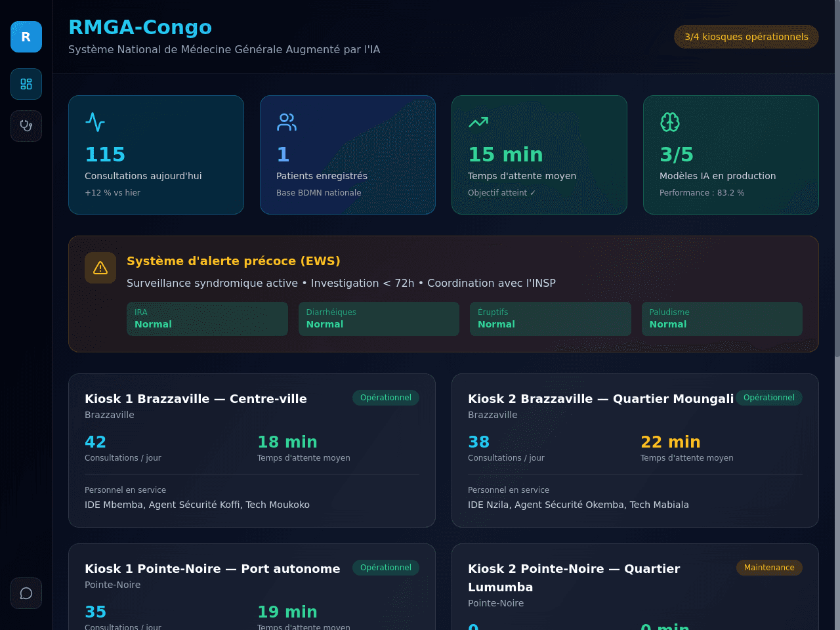Click the brain icon on AI models card
The width and height of the screenshot is (840, 630).
[x=670, y=122]
